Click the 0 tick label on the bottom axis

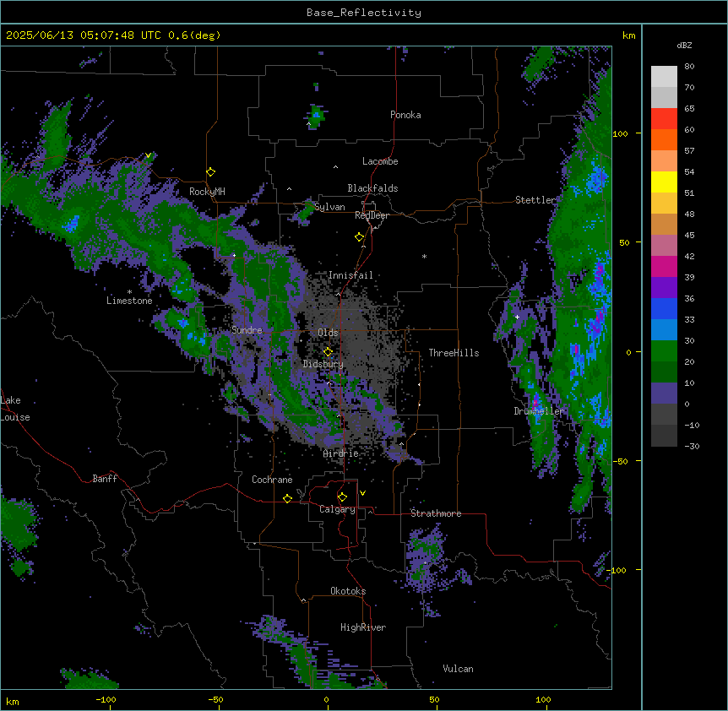pyautogui.click(x=326, y=700)
